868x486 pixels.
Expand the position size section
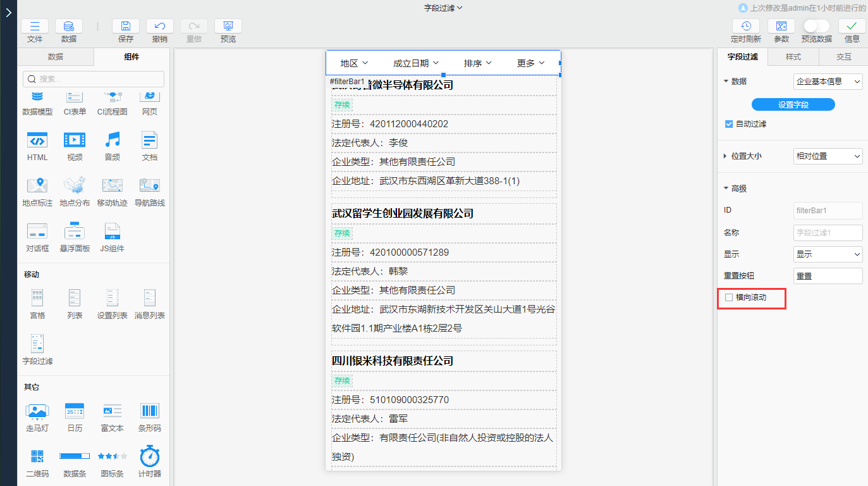tap(725, 156)
